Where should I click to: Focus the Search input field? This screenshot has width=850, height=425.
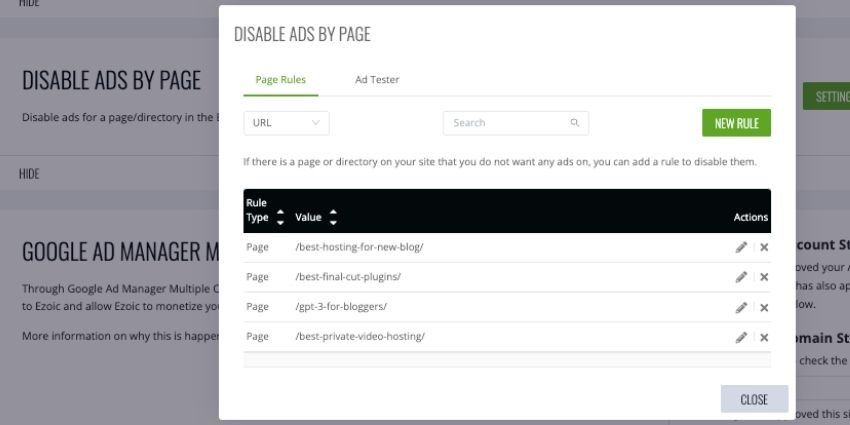516,123
